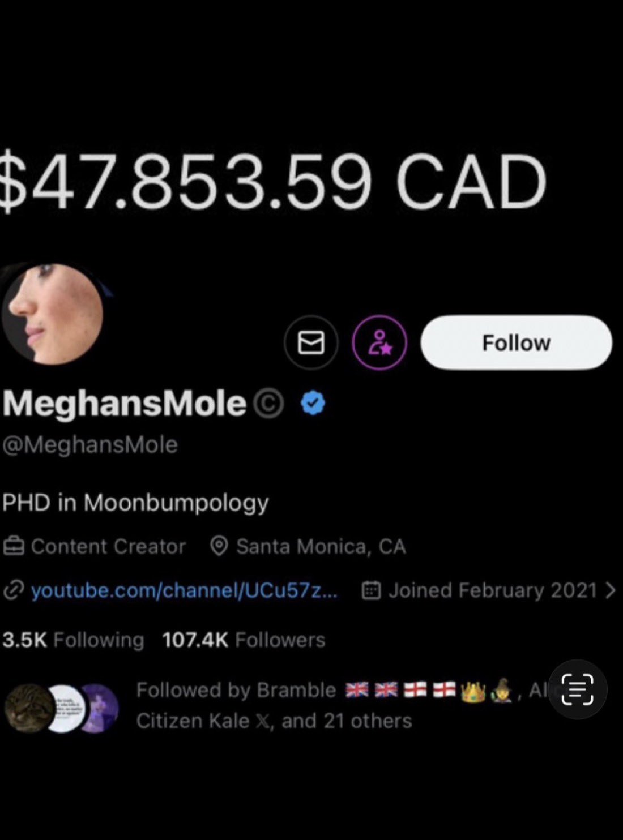The image size is (623, 840).
Task: Tap the calendar icon beside Joined date
Action: [x=371, y=590]
